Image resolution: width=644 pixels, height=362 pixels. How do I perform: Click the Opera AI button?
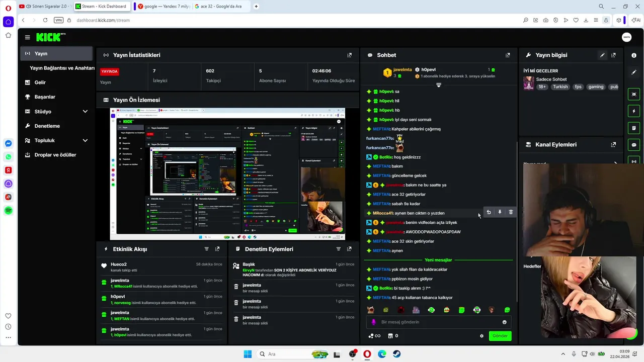pyautogui.click(x=636, y=20)
